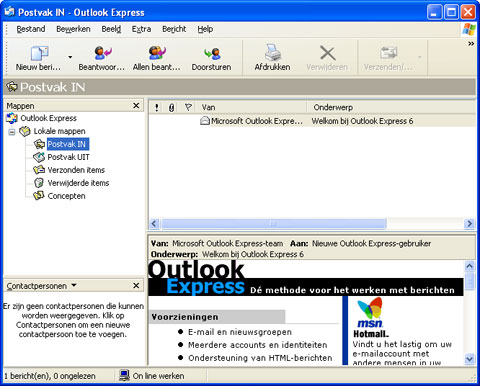
Task: Open the Contactpersonen dropdown arrow
Action: point(74,285)
